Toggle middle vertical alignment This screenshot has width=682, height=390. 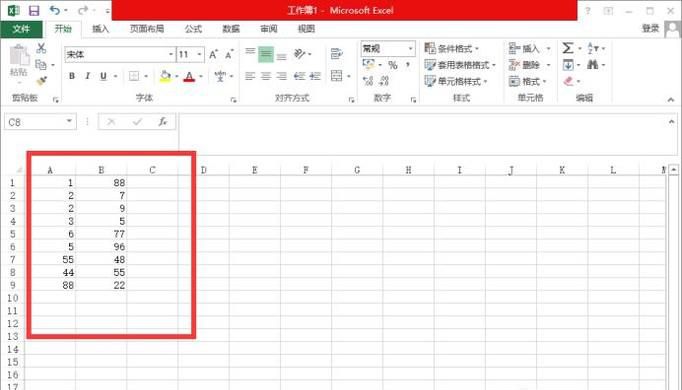pos(266,54)
